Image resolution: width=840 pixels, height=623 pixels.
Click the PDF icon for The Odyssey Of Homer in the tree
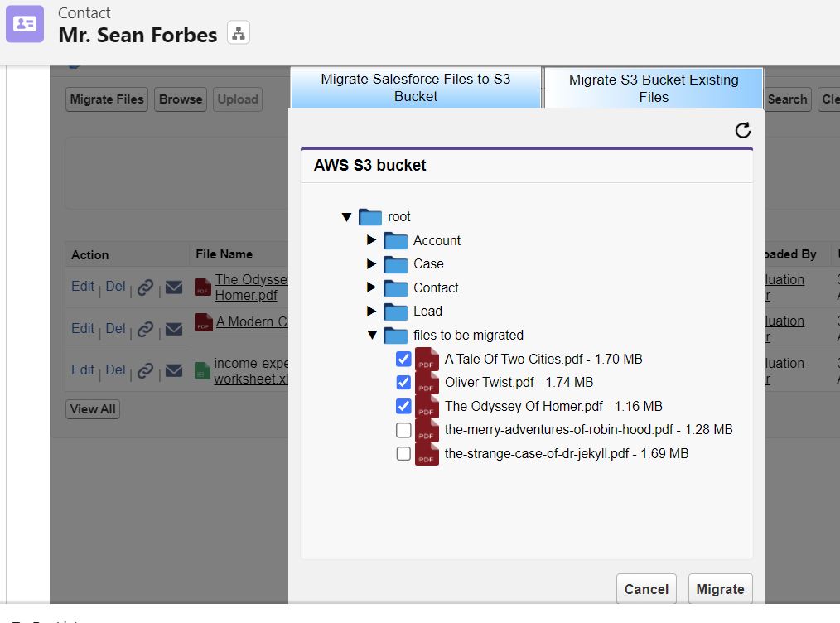tap(427, 407)
